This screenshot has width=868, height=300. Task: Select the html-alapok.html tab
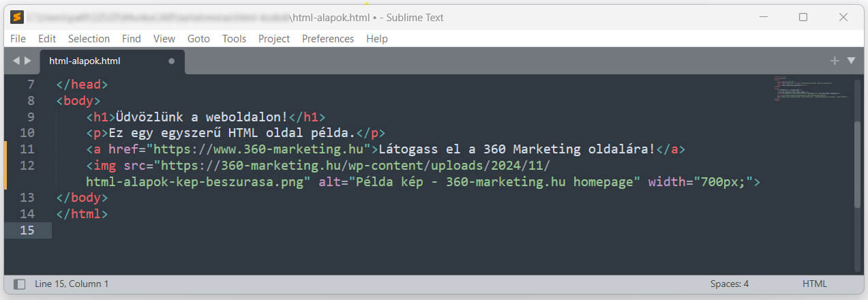(113, 61)
